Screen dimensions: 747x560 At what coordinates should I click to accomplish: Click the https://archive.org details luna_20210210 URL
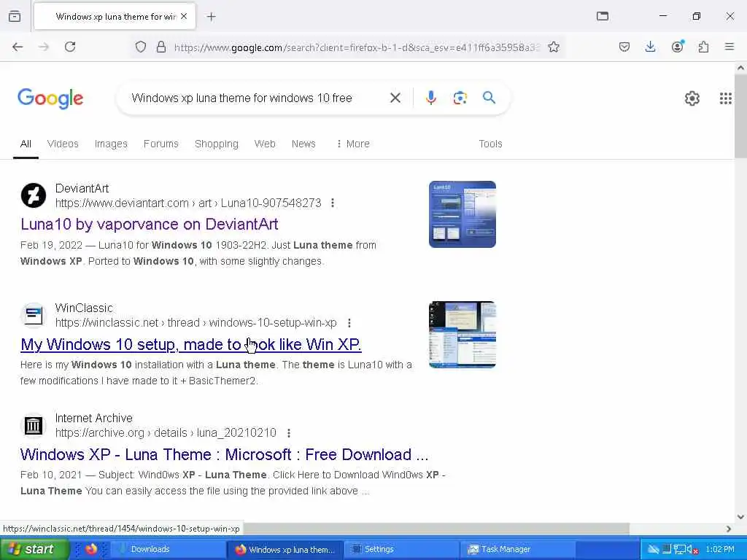click(166, 433)
